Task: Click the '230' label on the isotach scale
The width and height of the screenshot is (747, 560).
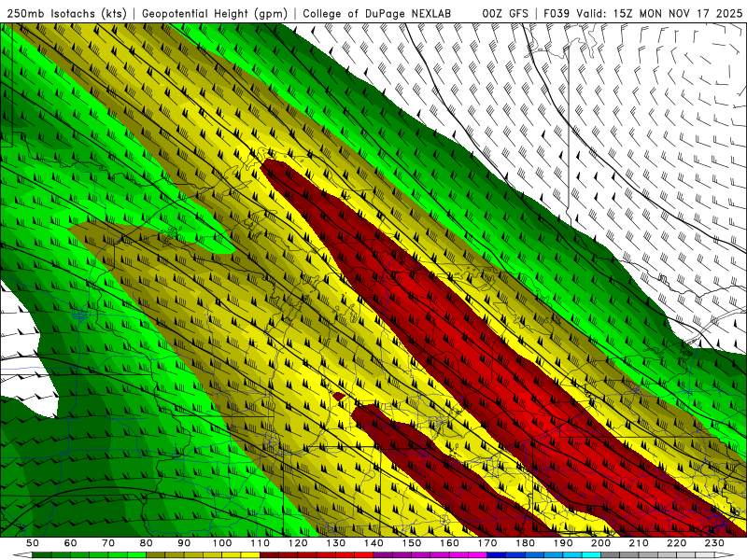Action: 714,543
